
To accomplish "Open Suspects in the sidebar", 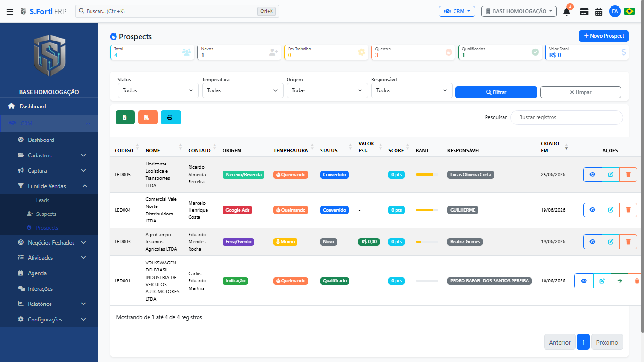I will pyautogui.click(x=46, y=214).
